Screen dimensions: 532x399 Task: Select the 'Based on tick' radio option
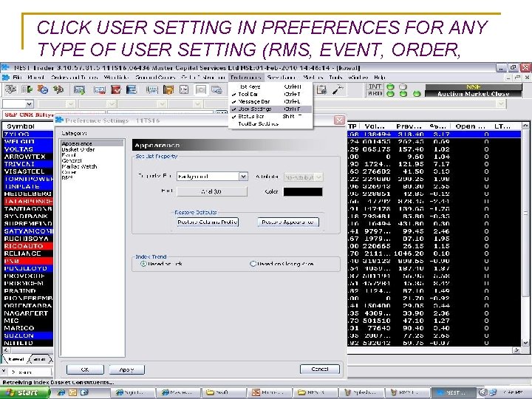(x=143, y=264)
